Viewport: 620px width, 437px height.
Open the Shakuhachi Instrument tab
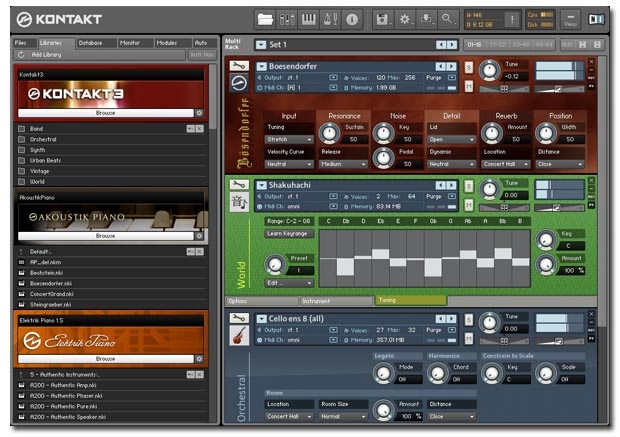336,301
